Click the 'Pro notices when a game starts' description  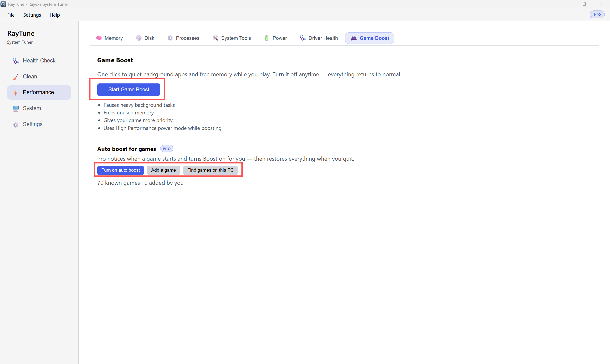tap(226, 159)
